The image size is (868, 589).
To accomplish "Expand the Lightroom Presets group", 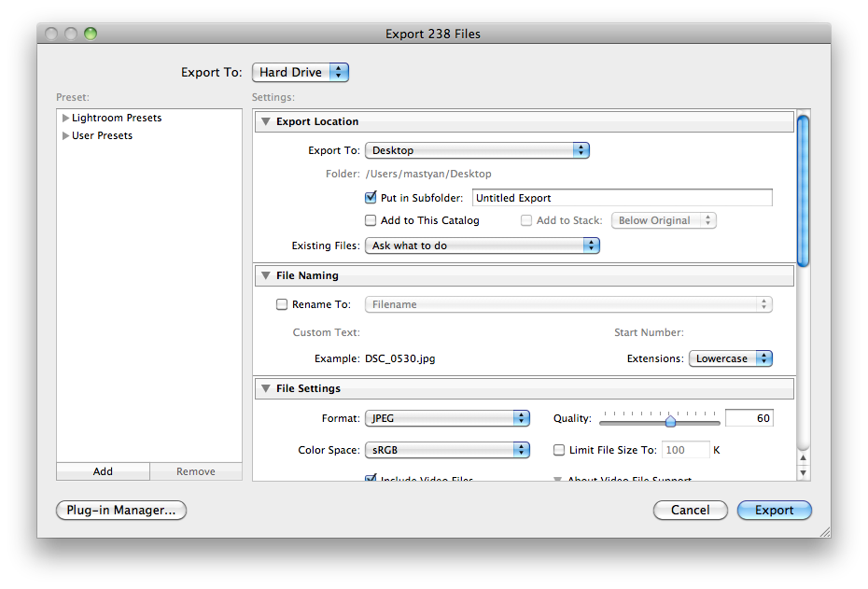I will coord(65,118).
